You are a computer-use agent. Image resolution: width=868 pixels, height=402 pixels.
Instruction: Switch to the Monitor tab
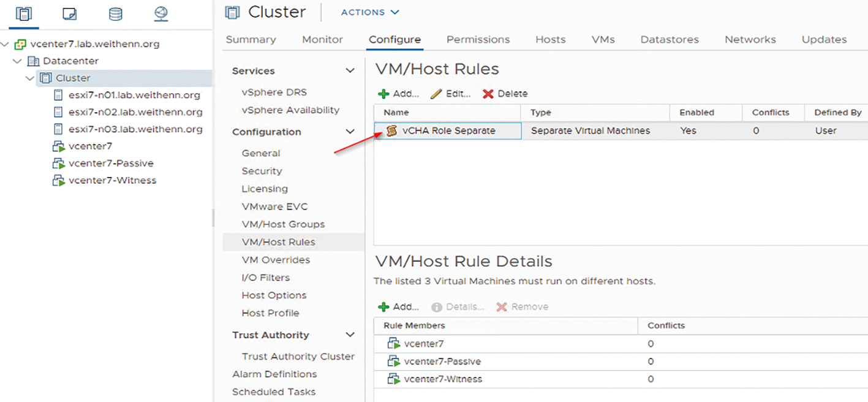tap(322, 39)
